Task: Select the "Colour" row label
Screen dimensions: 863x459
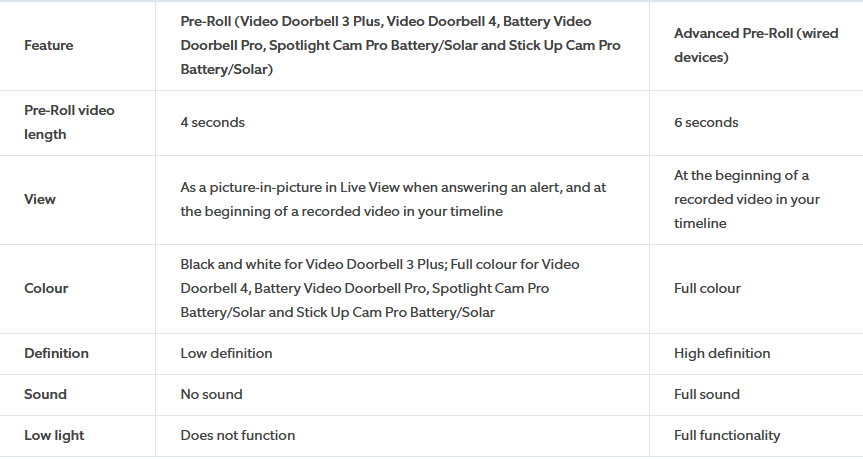Action: point(46,288)
